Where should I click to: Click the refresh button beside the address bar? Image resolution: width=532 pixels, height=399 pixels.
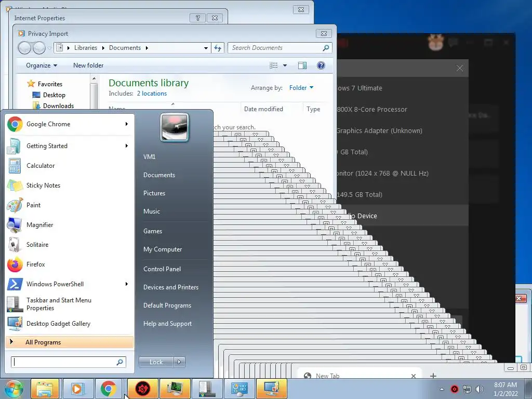(x=218, y=48)
